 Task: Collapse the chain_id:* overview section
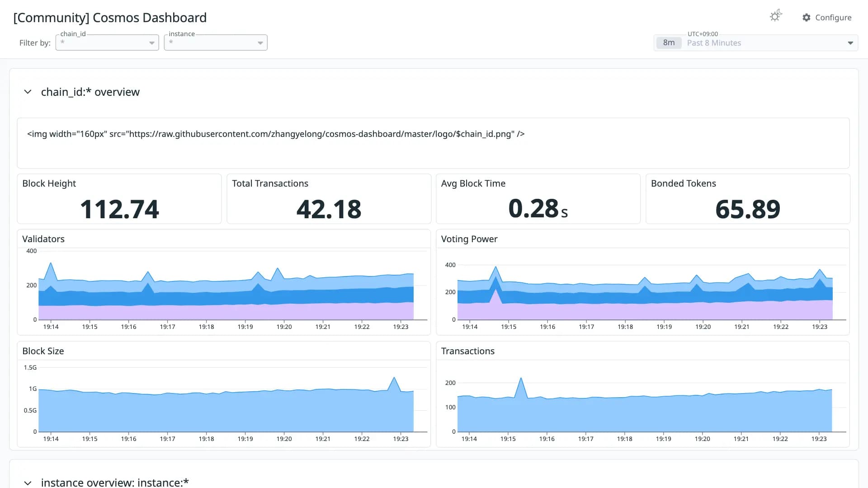(28, 92)
